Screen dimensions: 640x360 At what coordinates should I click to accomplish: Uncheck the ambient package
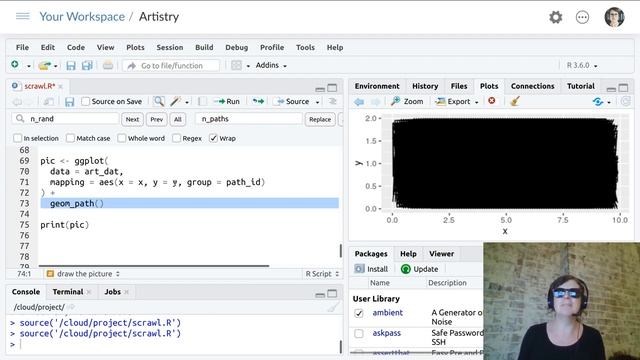[359, 313]
